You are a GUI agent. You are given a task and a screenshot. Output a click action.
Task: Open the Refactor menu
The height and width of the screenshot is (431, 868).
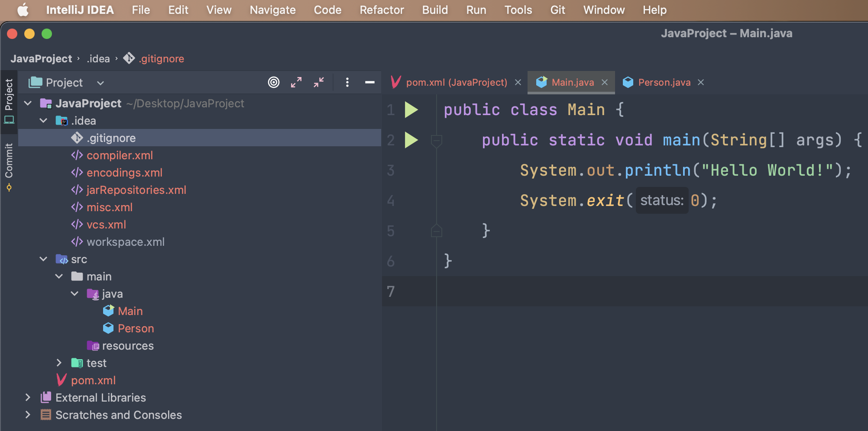(382, 10)
